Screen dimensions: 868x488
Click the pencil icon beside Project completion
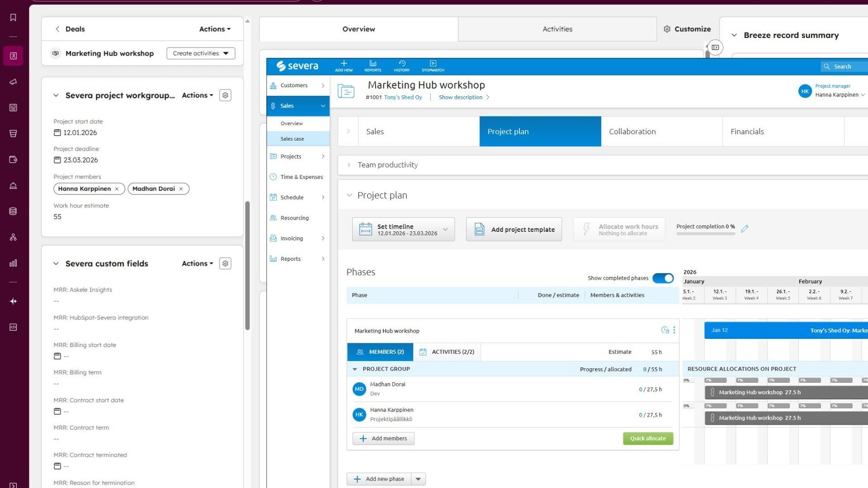click(745, 229)
